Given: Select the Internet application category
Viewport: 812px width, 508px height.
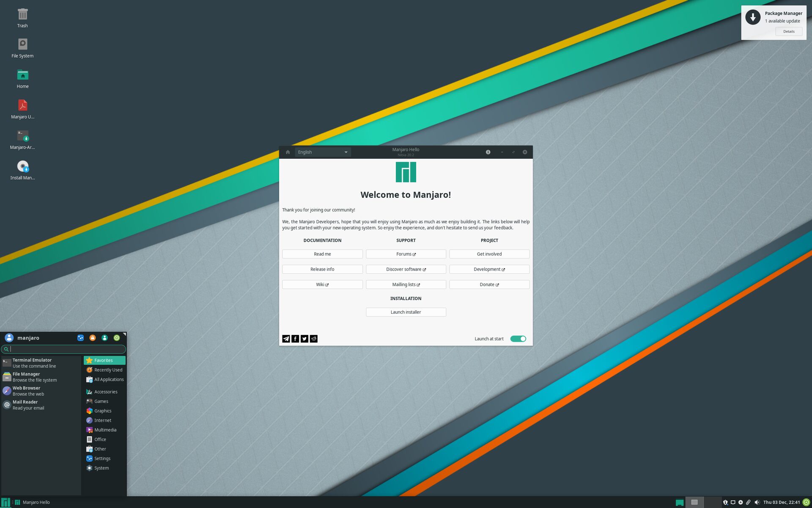Looking at the screenshot, I should coord(102,420).
